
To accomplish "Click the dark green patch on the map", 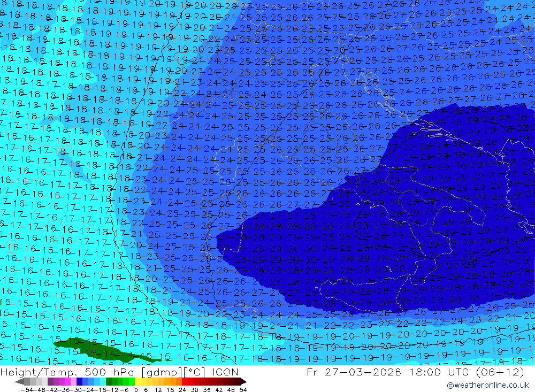I will [102, 350].
